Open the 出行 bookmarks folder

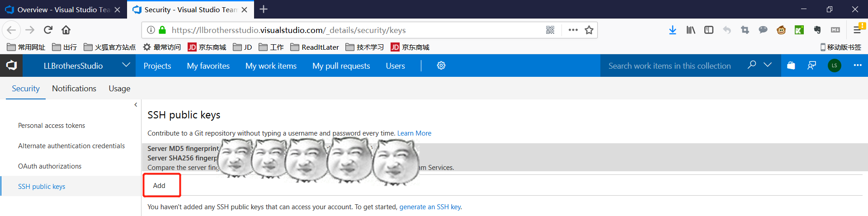(64, 47)
